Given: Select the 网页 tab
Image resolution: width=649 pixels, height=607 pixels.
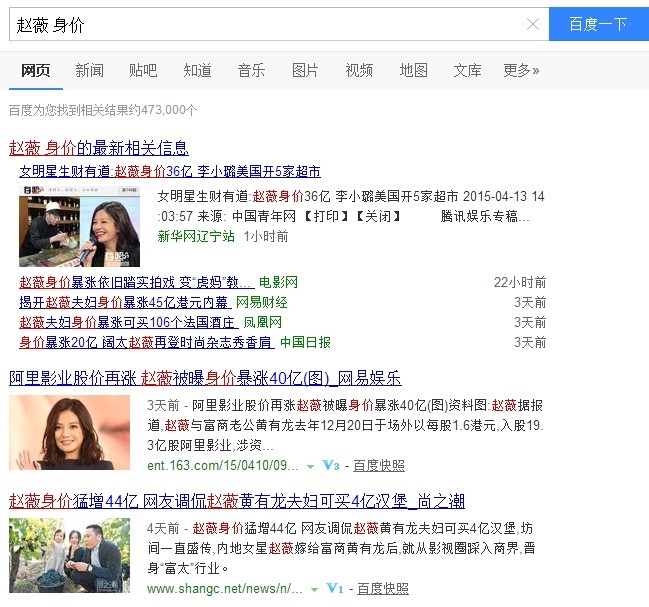Looking at the screenshot, I should coord(36,70).
